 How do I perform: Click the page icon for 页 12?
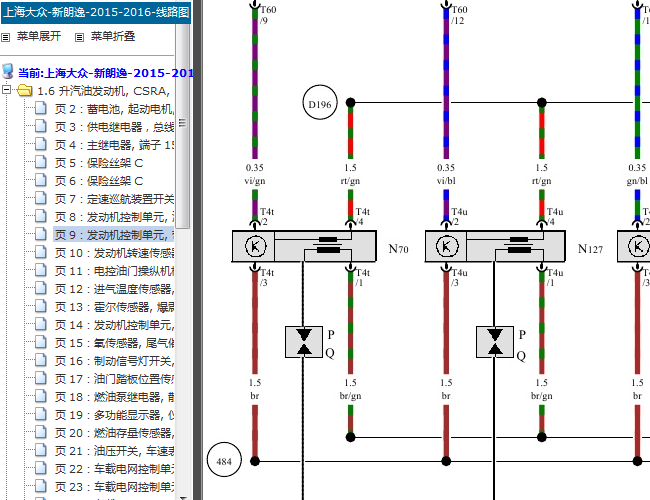pyautogui.click(x=41, y=288)
